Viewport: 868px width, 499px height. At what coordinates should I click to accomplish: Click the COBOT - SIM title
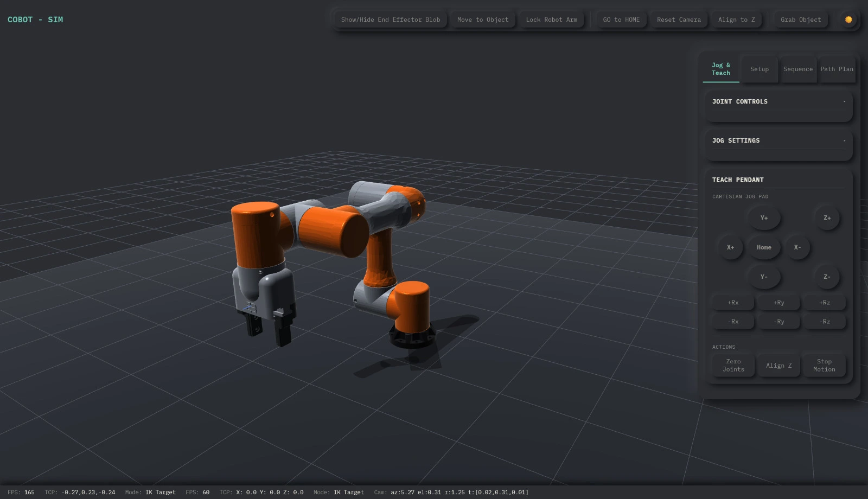35,20
